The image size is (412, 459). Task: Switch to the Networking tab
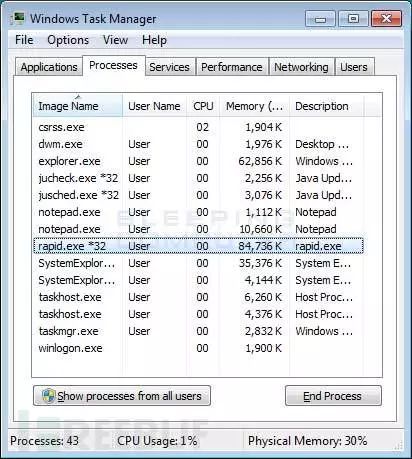tap(301, 67)
